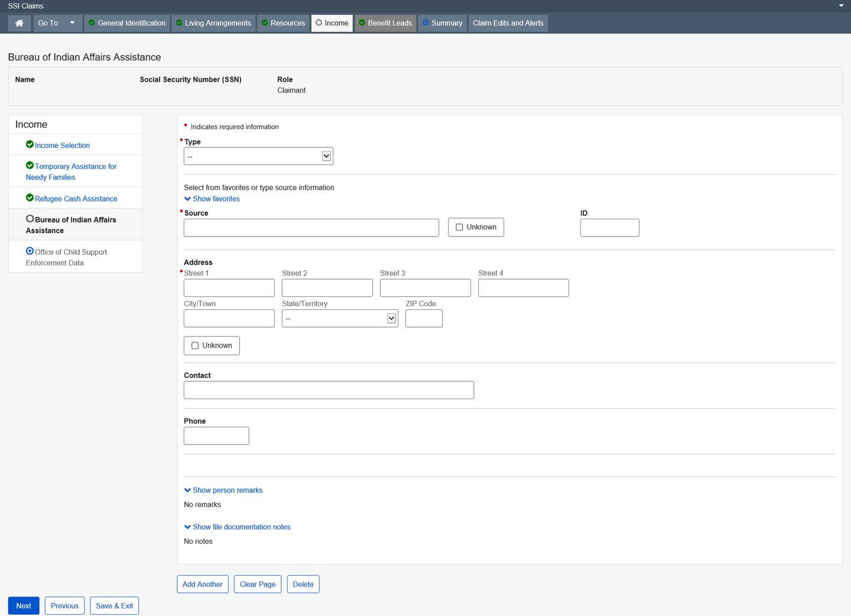Check the Unknown box next to Source

459,227
